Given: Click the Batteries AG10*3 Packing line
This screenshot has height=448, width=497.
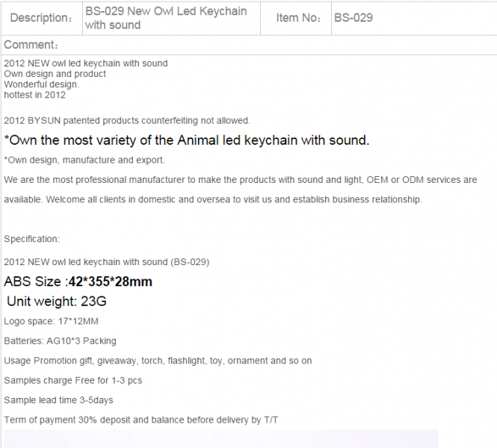Looking at the screenshot, I should [x=61, y=341].
